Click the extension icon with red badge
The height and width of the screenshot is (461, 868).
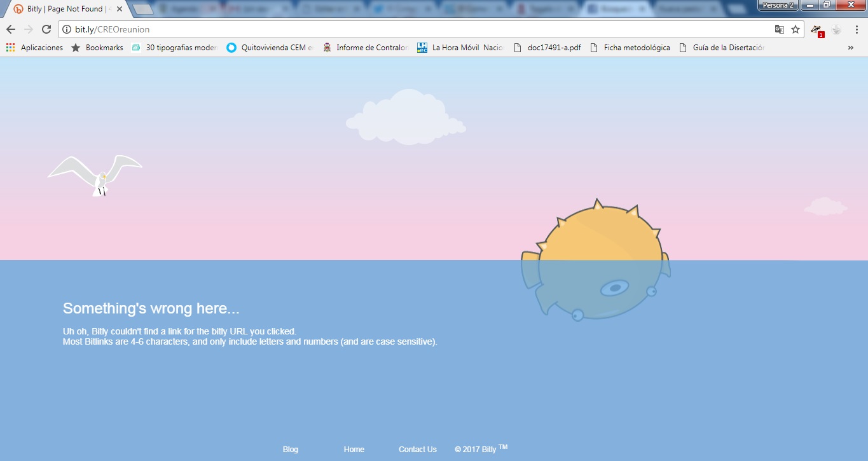click(816, 30)
